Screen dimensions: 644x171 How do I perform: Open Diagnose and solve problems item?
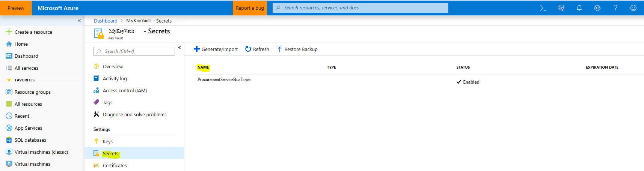pyautogui.click(x=134, y=114)
